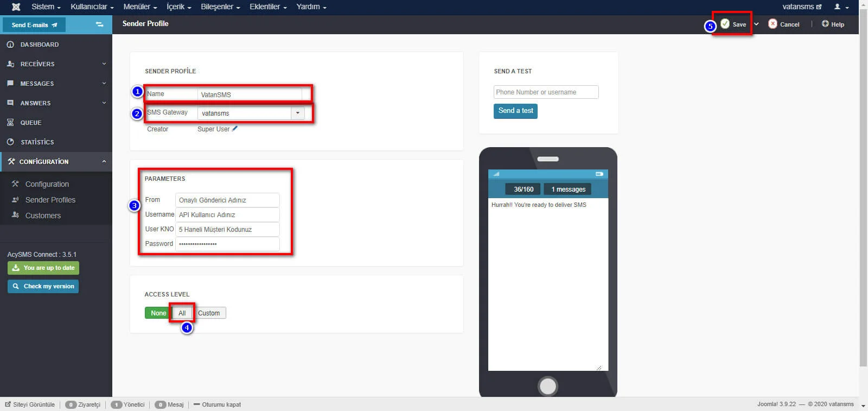Click the Answers icon in sidebar
The height and width of the screenshot is (411, 868).
pyautogui.click(x=10, y=103)
